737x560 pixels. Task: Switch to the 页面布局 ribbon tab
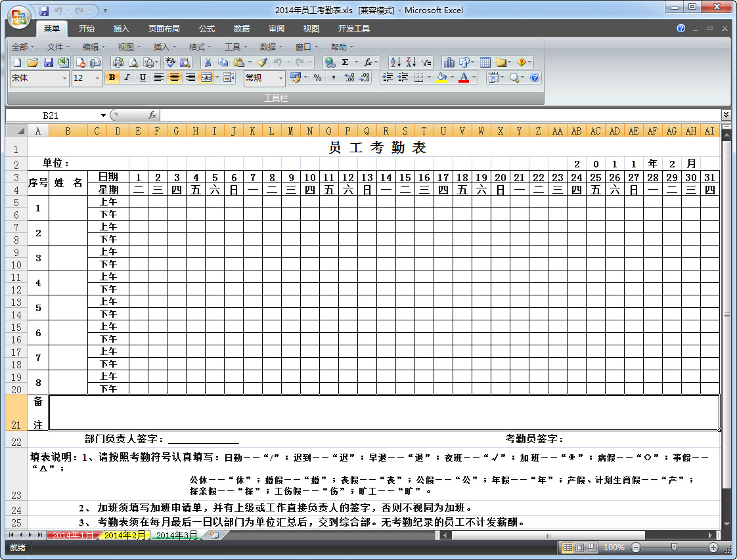164,29
